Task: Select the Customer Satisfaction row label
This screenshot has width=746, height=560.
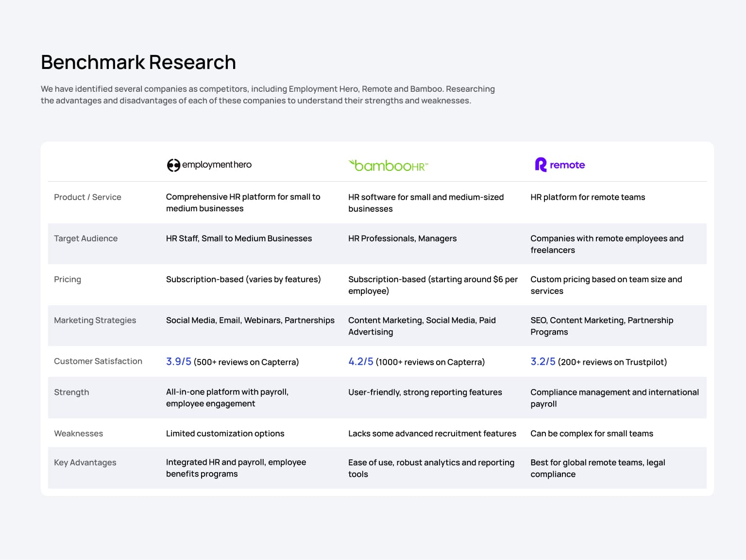Action: (x=98, y=361)
